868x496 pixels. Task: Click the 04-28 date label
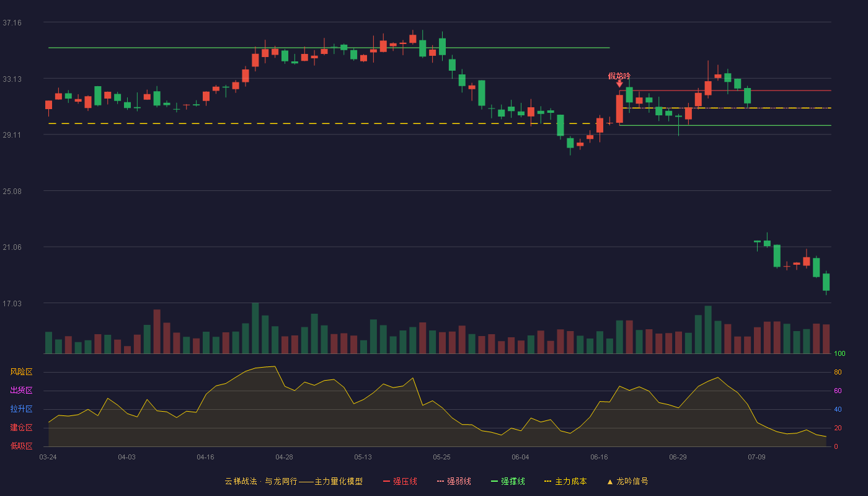coord(284,457)
